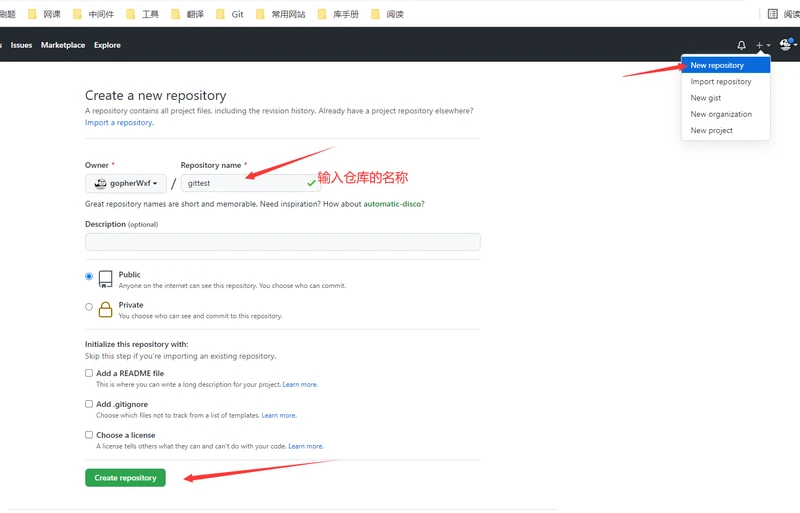Expand the gopherWxf owner dropdown
This screenshot has height=513, width=800.
pos(126,183)
